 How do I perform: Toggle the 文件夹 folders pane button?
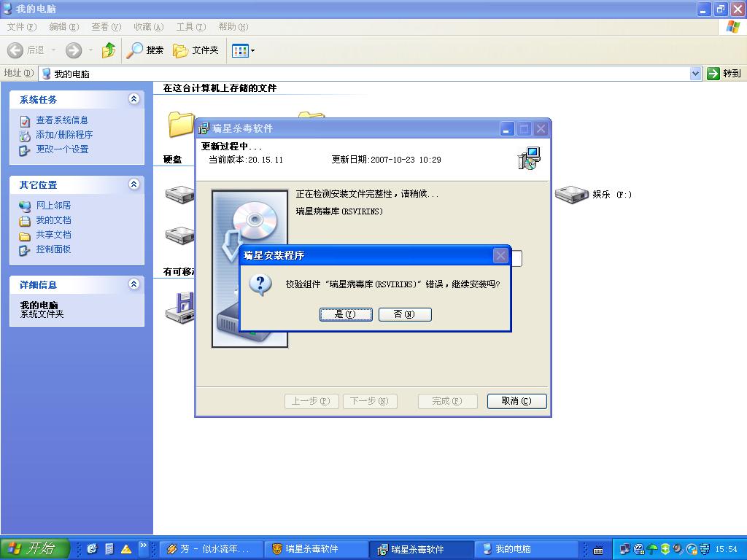tap(196, 50)
